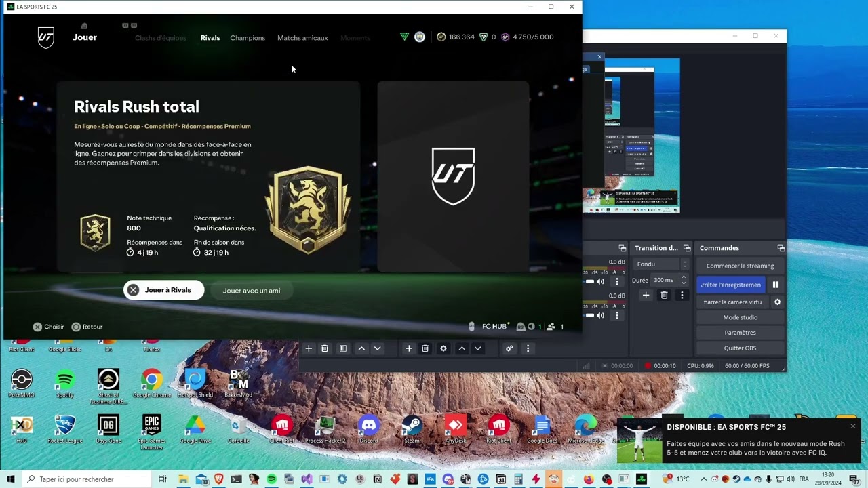Open Discord desktop shortcut
This screenshot has width=868, height=488.
369,430
